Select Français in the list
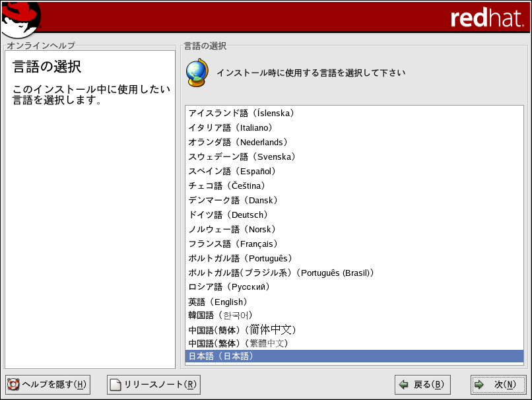 click(233, 244)
